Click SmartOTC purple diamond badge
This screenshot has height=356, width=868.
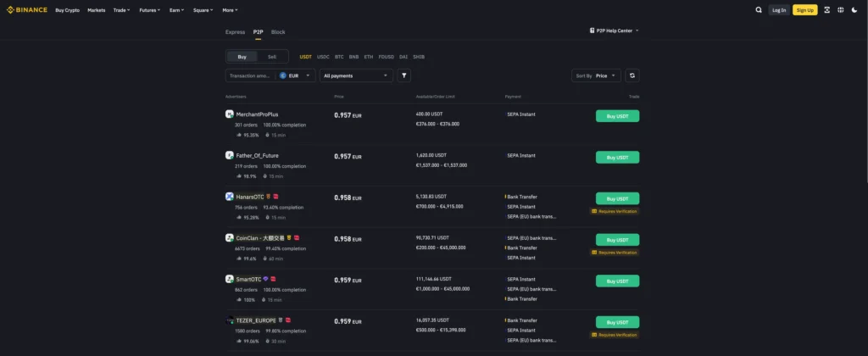pyautogui.click(x=265, y=279)
